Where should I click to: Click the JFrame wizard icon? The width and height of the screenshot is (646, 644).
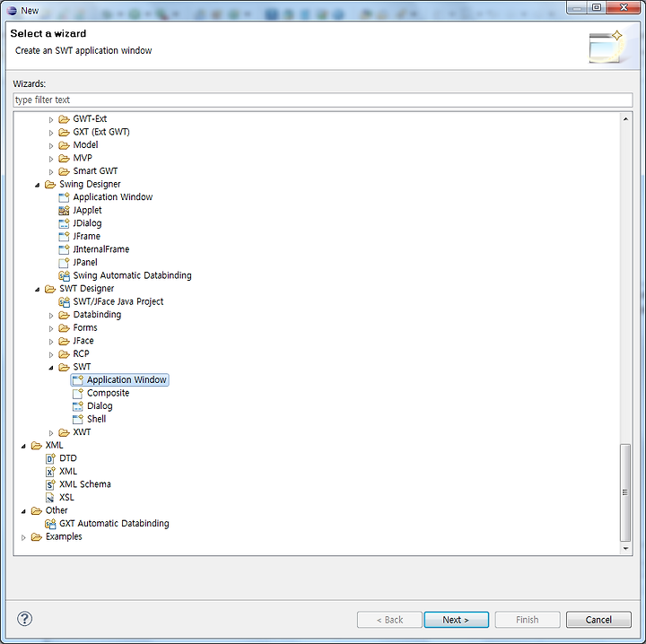click(x=64, y=237)
